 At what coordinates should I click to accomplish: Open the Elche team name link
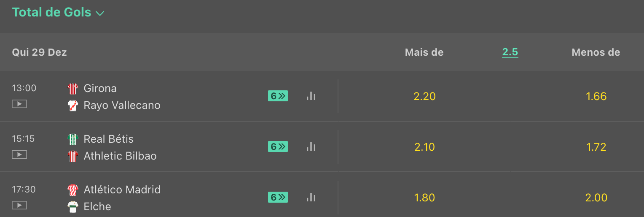pyautogui.click(x=97, y=206)
